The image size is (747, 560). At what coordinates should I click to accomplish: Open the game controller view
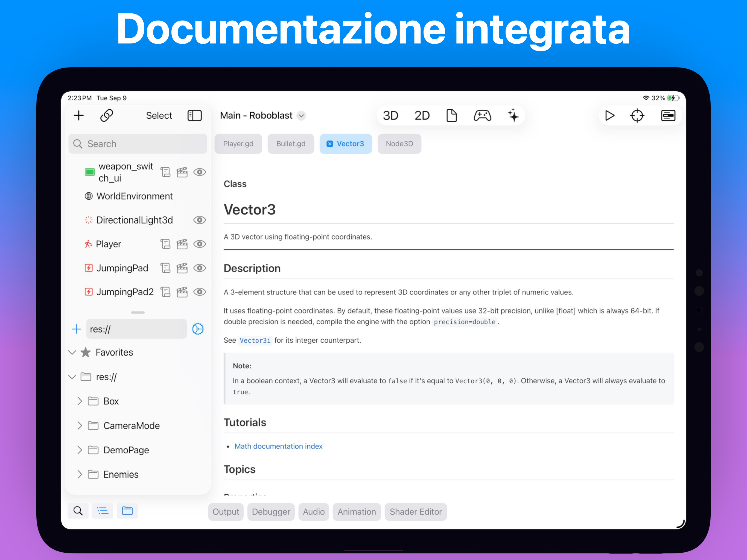point(482,115)
